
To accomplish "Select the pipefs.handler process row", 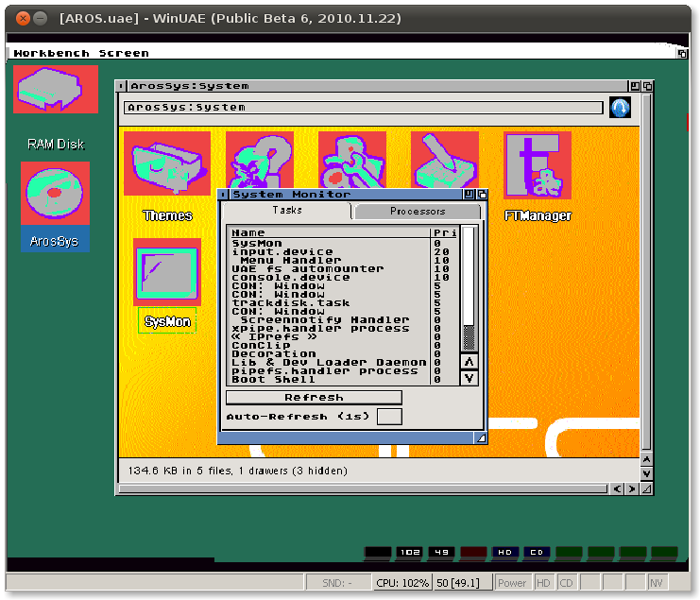I will coord(343,371).
